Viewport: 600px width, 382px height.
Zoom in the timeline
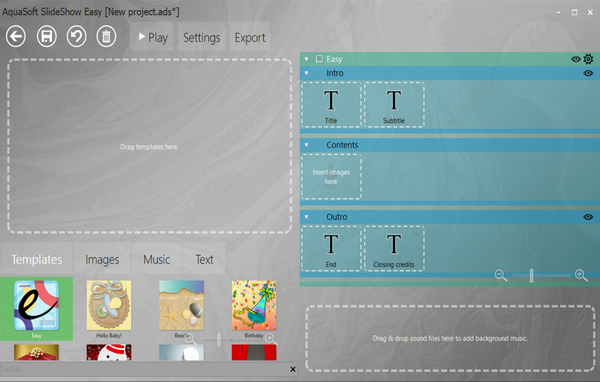pyautogui.click(x=581, y=275)
